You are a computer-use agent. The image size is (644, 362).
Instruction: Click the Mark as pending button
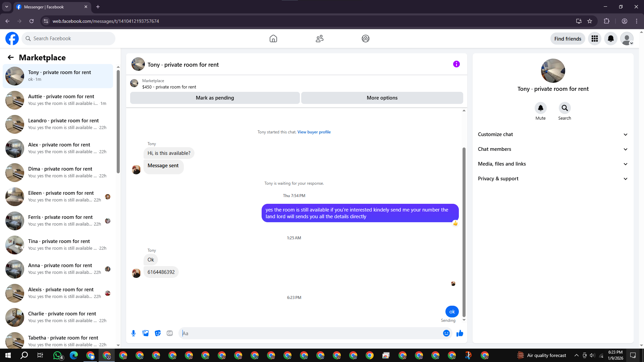coord(215,98)
